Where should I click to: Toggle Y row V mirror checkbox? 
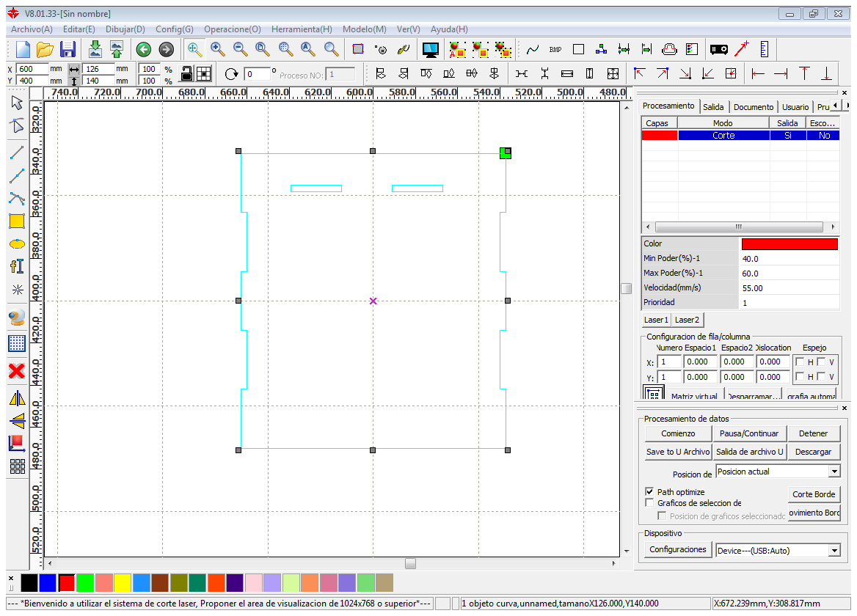(821, 376)
